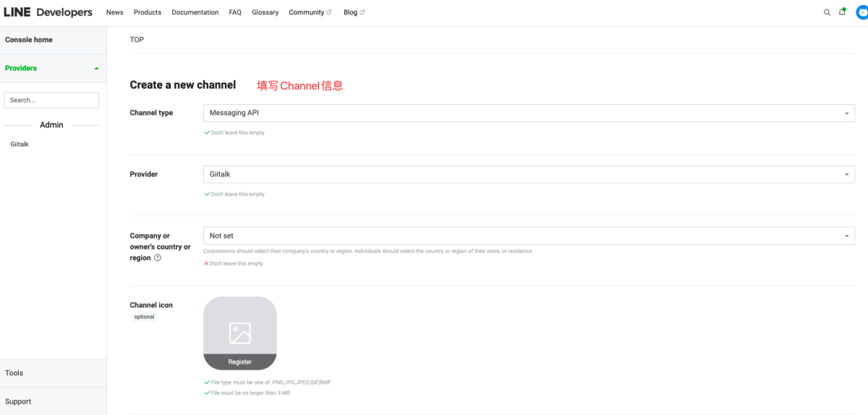The height and width of the screenshot is (415, 868).
Task: Click the channel icon image placeholder
Action: 239,326
